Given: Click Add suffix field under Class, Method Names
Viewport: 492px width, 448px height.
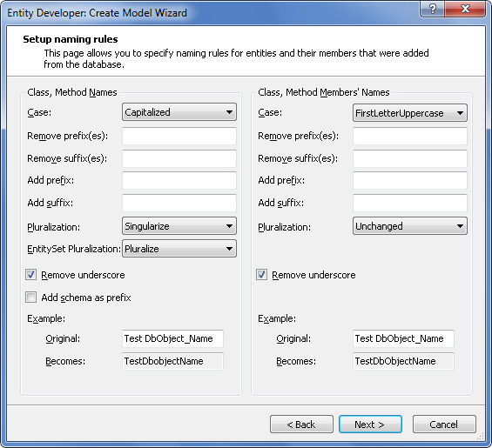Looking at the screenshot, I should tap(179, 203).
